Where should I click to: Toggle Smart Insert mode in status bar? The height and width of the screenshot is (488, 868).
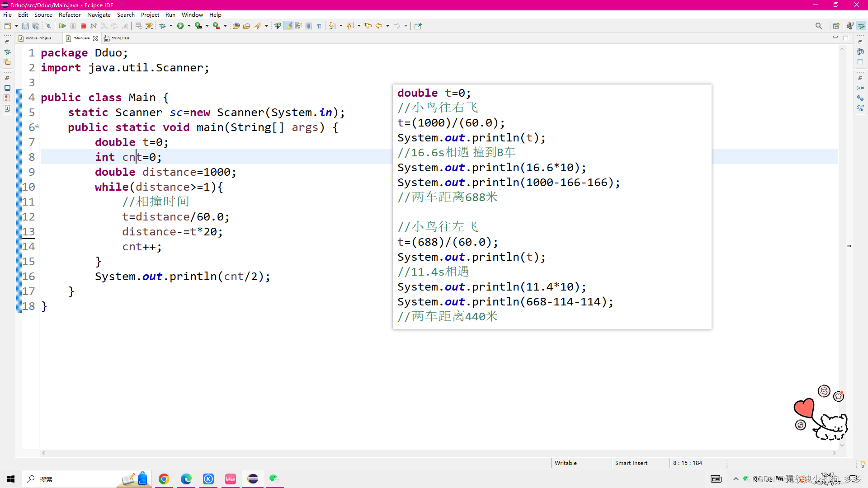tap(631, 463)
